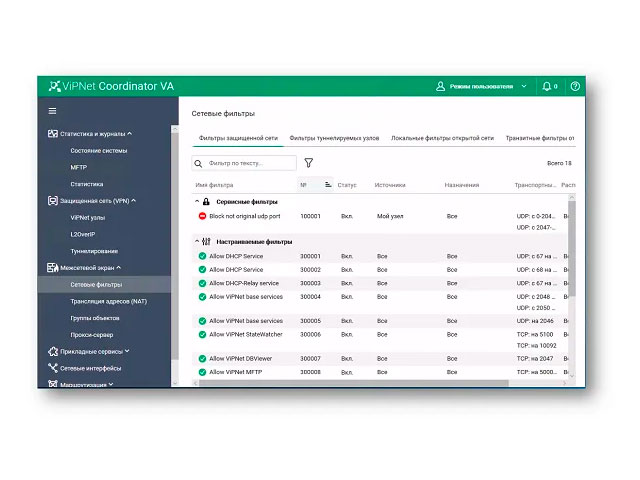Screen dimensions: 640x480
Task: Click the Фильтр по тексту search field
Action: (x=244, y=162)
